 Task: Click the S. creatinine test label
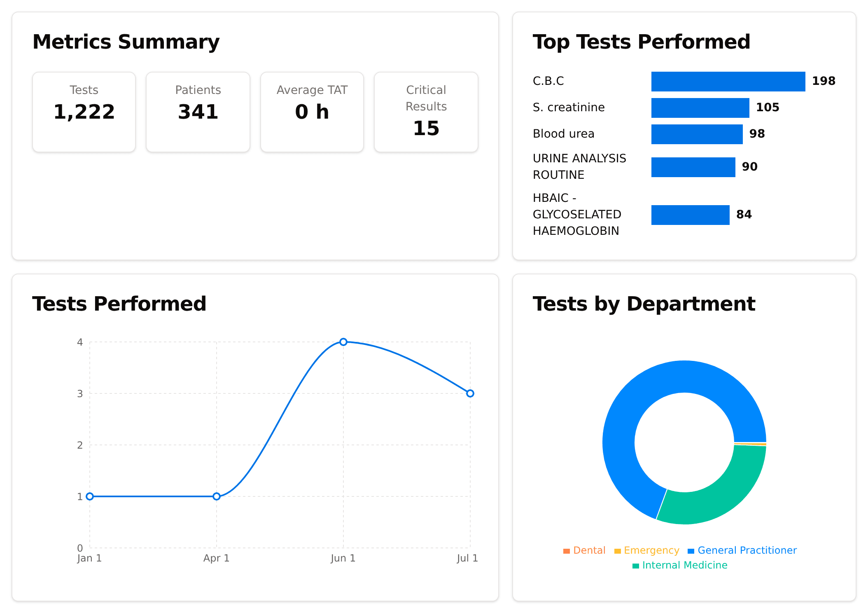(x=569, y=108)
